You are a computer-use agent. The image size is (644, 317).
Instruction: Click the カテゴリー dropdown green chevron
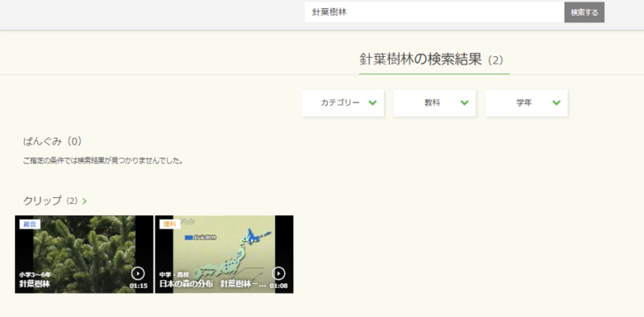click(372, 102)
